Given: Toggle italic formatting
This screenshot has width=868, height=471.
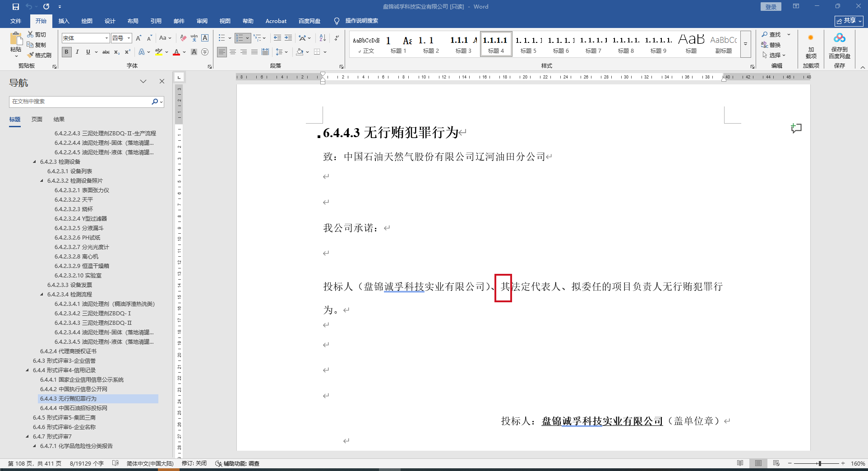Looking at the screenshot, I should pos(77,52).
